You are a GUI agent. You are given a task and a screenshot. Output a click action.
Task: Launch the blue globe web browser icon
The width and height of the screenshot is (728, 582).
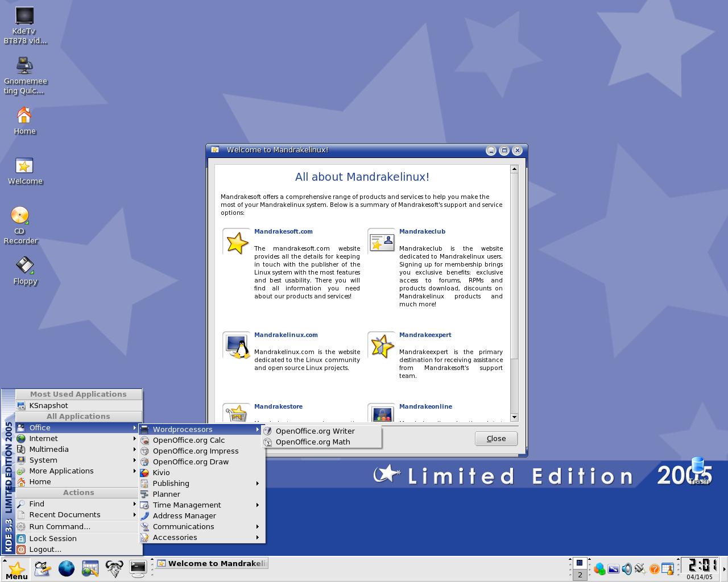tap(67, 568)
